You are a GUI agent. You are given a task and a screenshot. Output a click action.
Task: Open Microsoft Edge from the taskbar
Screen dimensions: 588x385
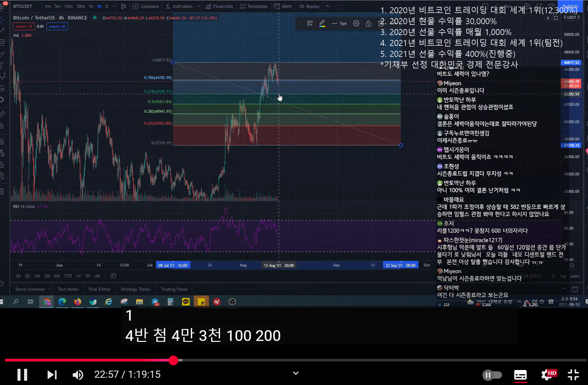[x=62, y=302]
